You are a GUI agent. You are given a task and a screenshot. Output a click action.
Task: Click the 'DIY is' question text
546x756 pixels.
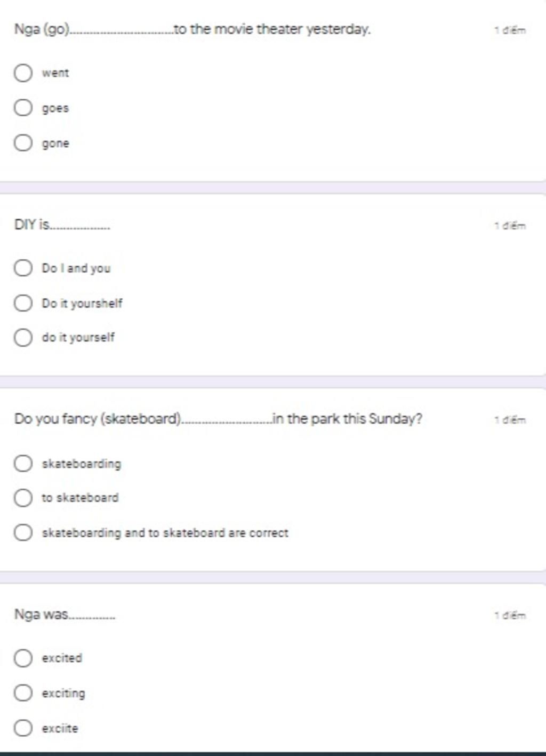click(62, 225)
